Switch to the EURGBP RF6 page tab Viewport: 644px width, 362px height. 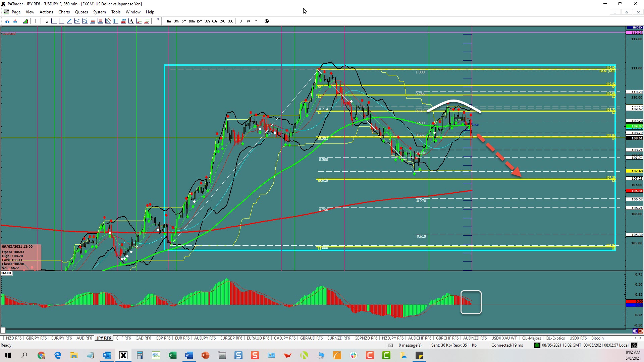coord(231,338)
